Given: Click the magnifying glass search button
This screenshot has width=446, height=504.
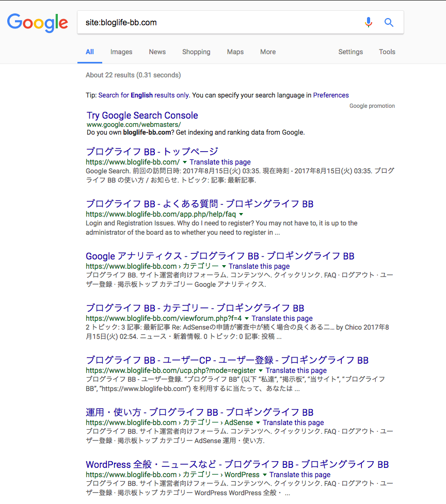Looking at the screenshot, I should (x=389, y=22).
